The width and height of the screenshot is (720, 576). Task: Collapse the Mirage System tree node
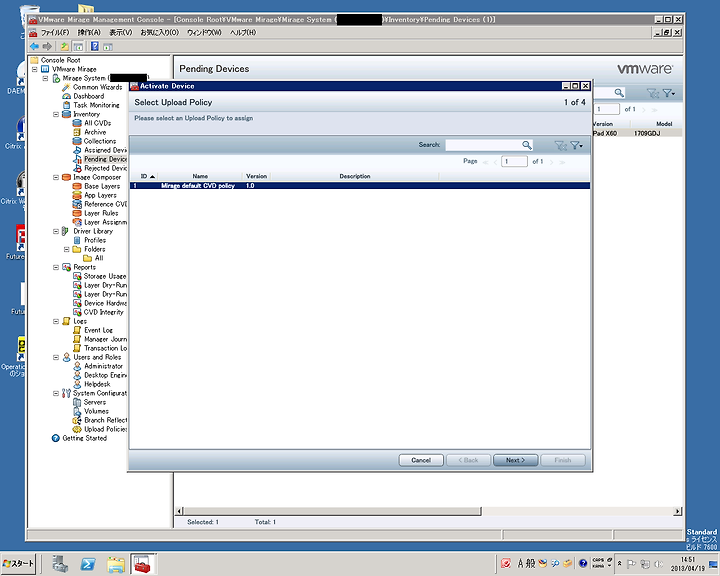pos(45,78)
